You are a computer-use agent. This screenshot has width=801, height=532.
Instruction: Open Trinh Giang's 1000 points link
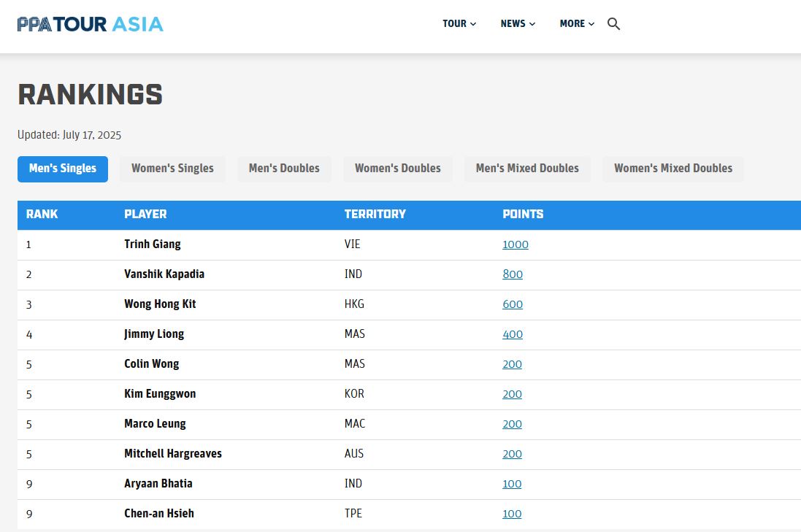click(x=516, y=244)
